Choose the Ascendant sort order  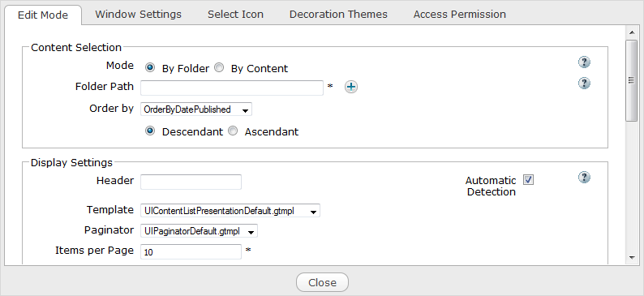233,131
